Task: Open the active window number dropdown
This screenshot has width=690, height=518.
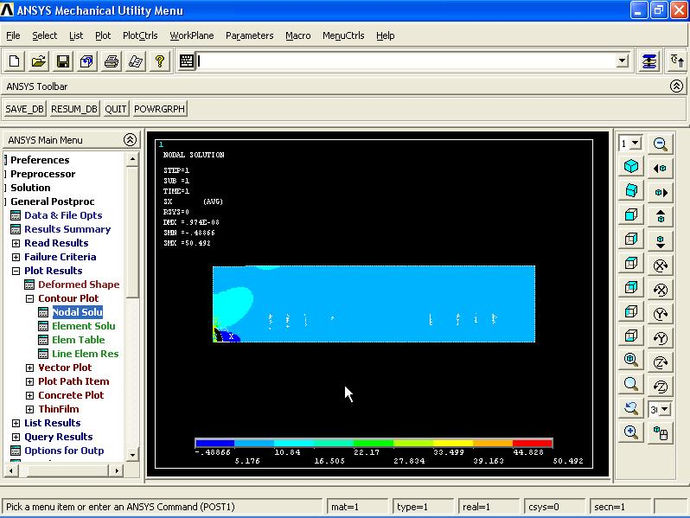Action: pyautogui.click(x=635, y=143)
